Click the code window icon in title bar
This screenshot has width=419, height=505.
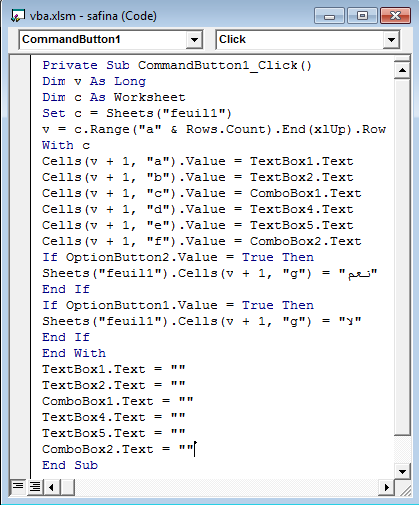[18, 16]
